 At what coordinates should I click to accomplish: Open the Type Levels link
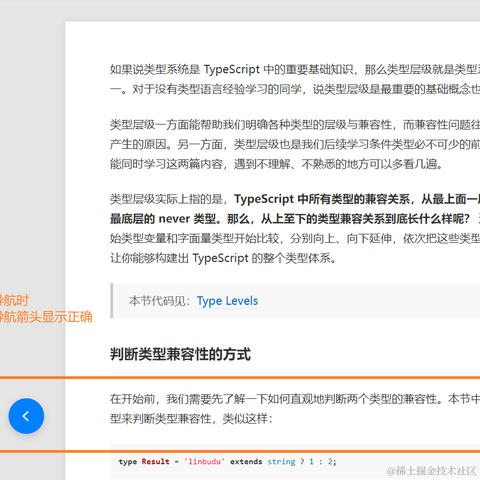227,301
